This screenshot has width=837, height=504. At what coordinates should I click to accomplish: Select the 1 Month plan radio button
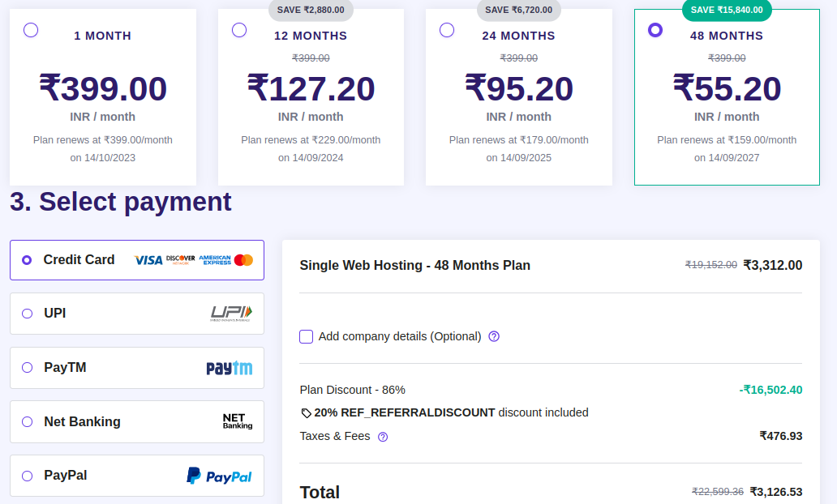point(31,30)
